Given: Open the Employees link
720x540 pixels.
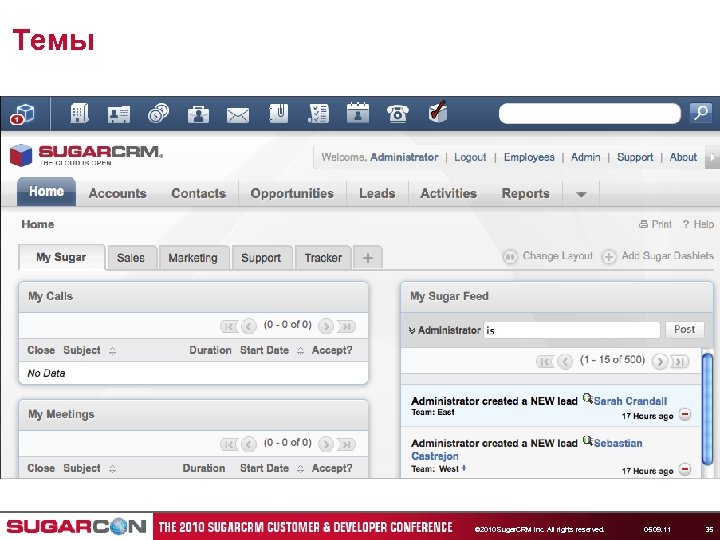Looking at the screenshot, I should click(529, 157).
